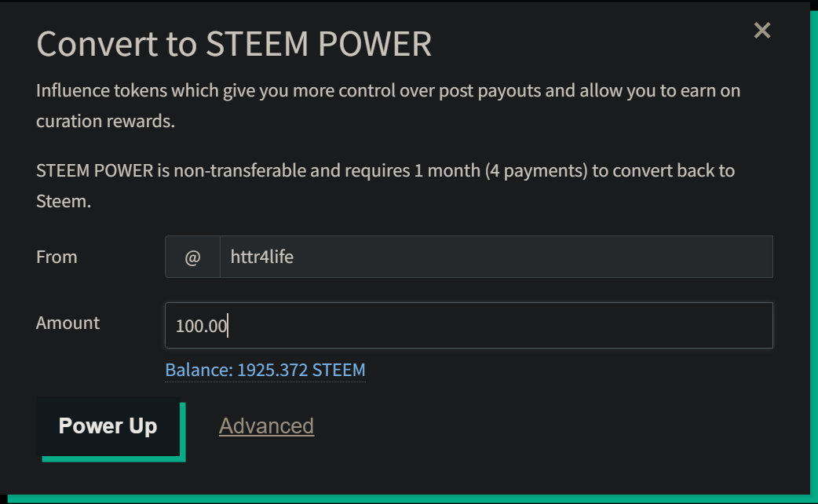This screenshot has width=818, height=504.
Task: Click the words 'curation rewards.'
Action: (x=104, y=122)
